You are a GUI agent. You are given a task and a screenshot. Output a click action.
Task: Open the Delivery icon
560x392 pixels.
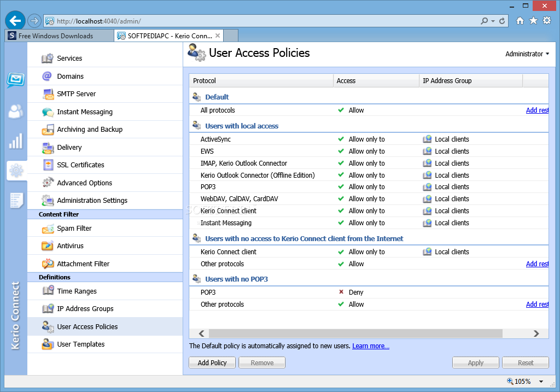48,148
